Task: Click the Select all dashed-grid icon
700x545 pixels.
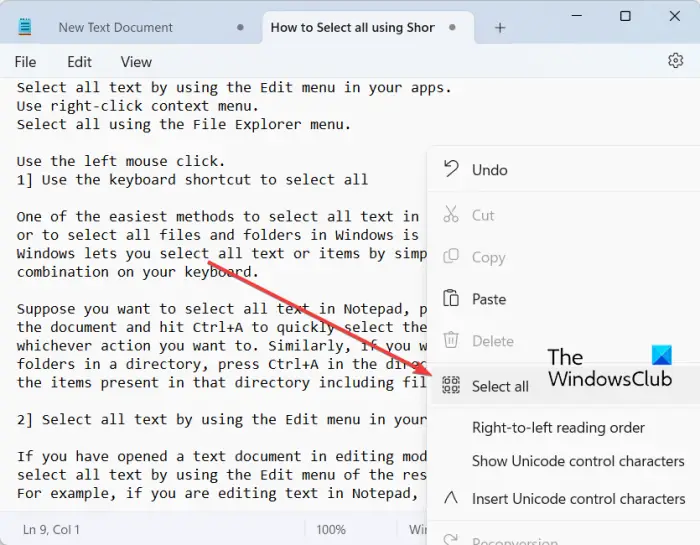Action: (x=451, y=385)
